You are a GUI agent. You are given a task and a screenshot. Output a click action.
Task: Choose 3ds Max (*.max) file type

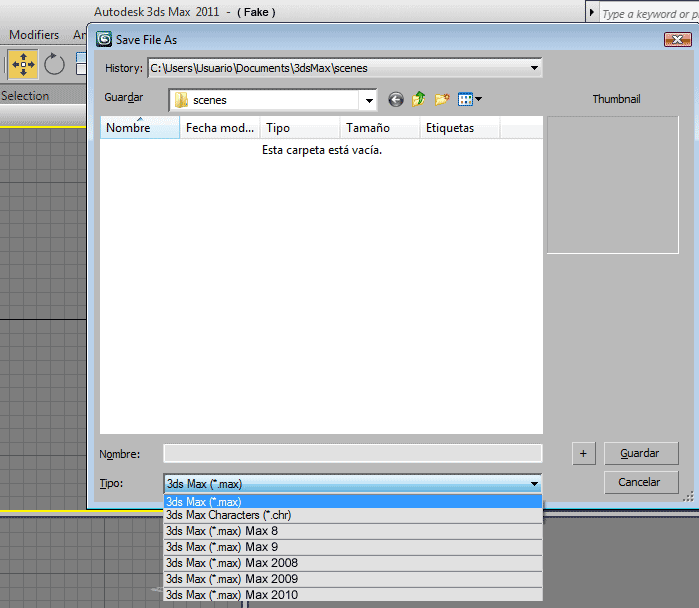[x=353, y=501]
